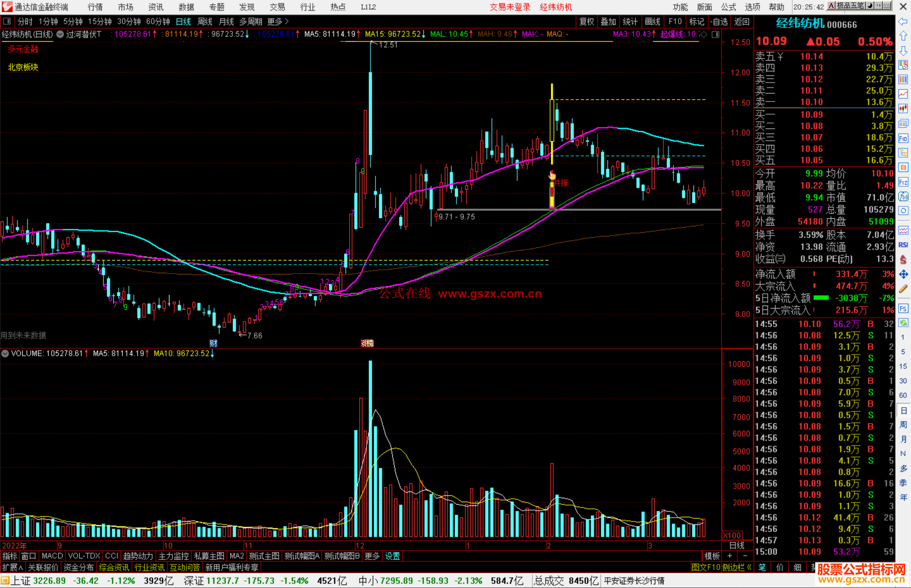This screenshot has width=911, height=588.
Task: Click the 别榜 marker under price chart
Action: tap(367, 343)
